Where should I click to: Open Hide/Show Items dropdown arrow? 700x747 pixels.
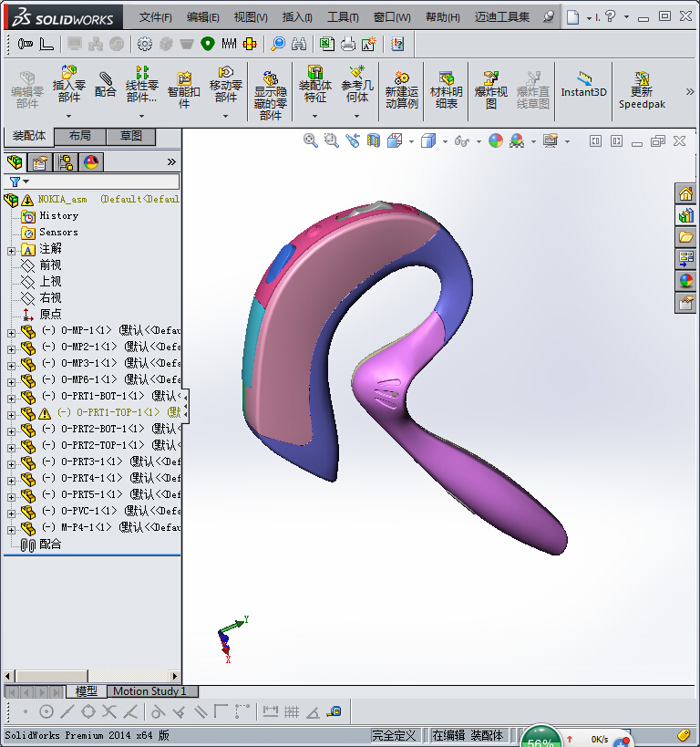click(x=479, y=141)
